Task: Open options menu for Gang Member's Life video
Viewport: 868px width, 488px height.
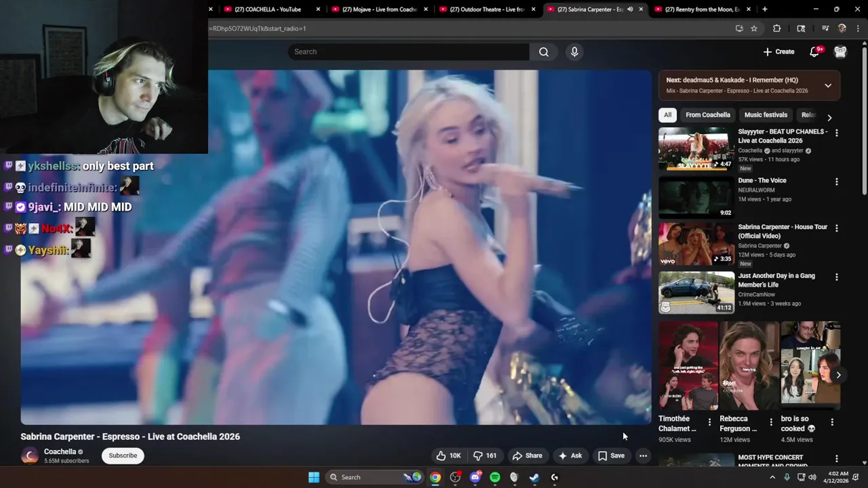Action: point(836,277)
